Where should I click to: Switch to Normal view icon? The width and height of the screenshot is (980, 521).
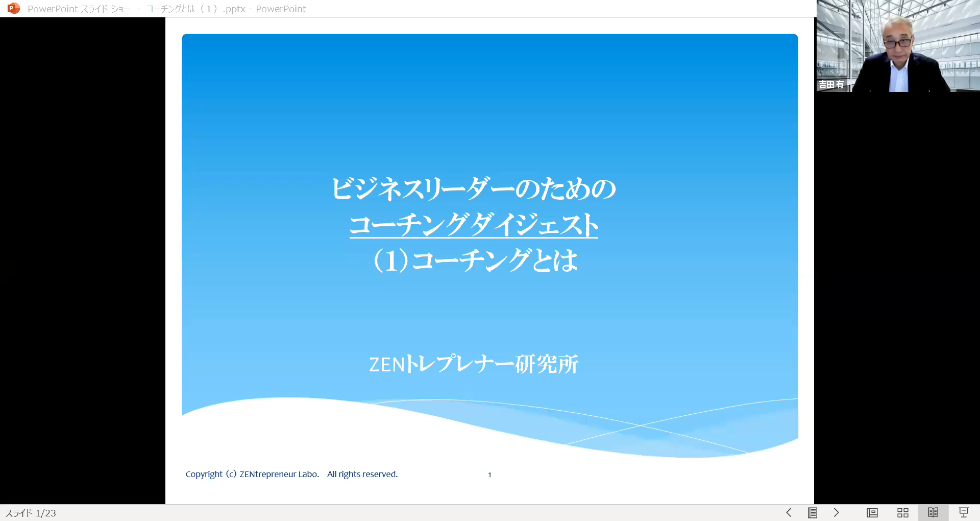[x=872, y=512]
